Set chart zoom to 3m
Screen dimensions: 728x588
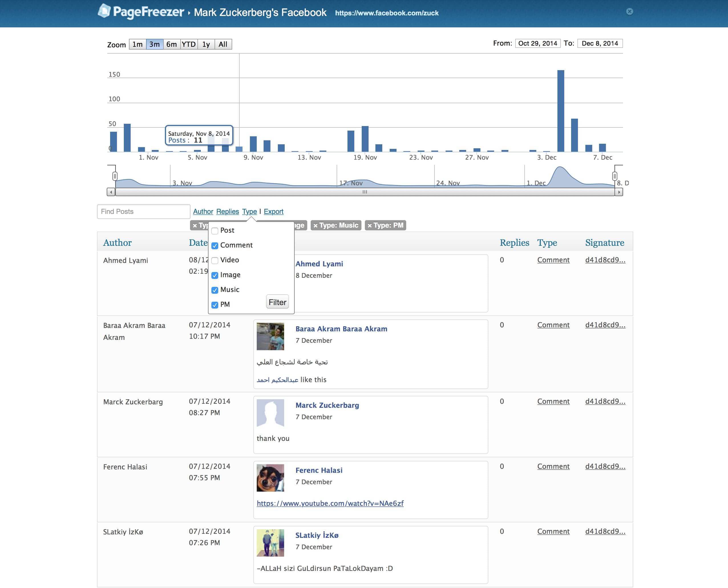pos(155,44)
